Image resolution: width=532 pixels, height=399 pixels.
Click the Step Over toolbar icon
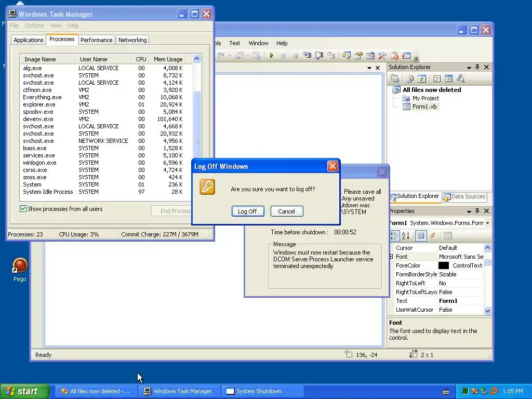click(320, 55)
